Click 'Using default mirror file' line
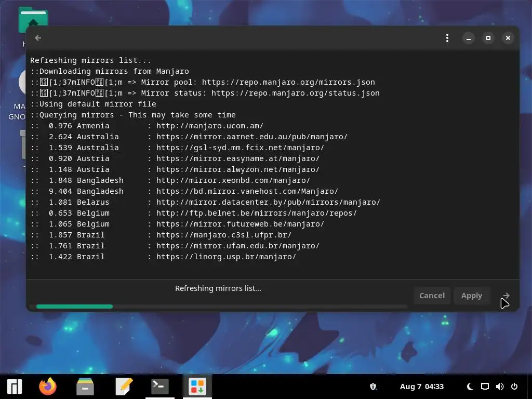The height and width of the screenshot is (399, 532). click(x=94, y=104)
